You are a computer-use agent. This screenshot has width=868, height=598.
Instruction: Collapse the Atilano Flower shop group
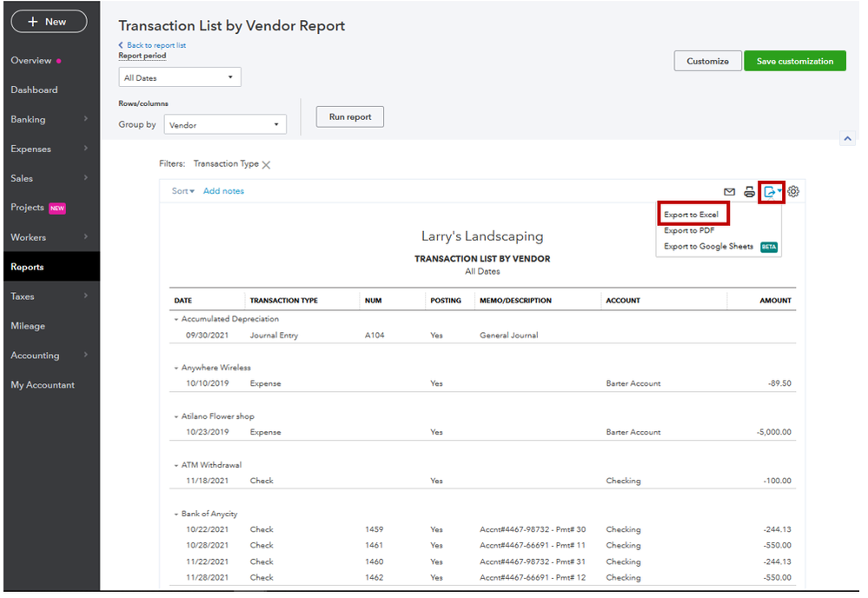(176, 417)
